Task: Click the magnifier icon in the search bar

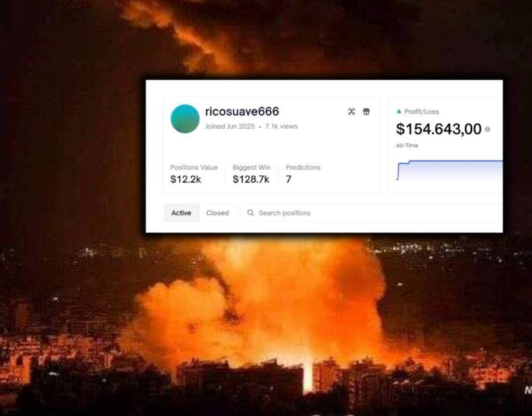Action: 250,213
